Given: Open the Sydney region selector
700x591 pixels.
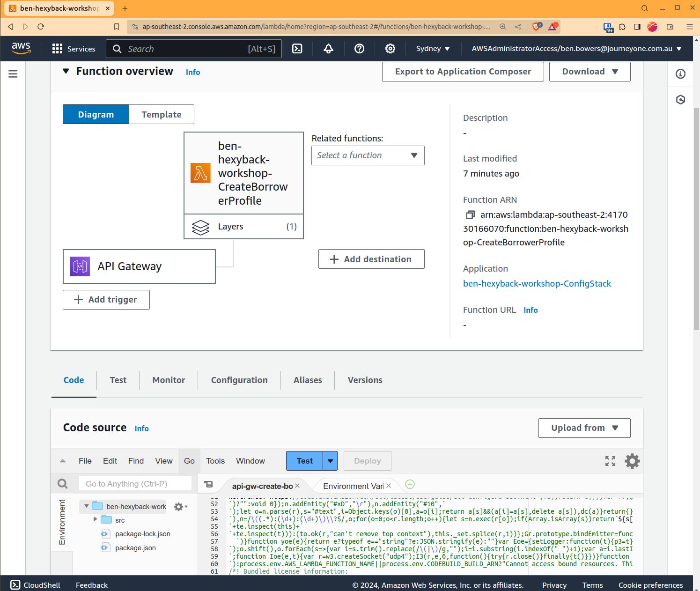Looking at the screenshot, I should click(x=433, y=49).
